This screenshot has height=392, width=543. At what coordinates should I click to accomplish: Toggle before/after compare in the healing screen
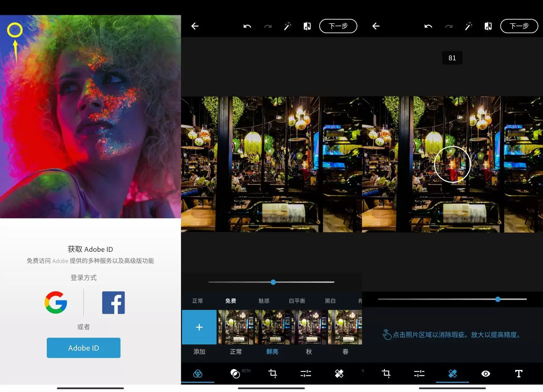click(x=488, y=26)
